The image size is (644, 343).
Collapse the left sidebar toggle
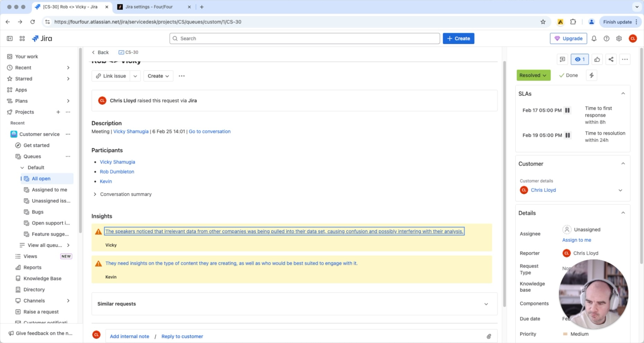10,38
